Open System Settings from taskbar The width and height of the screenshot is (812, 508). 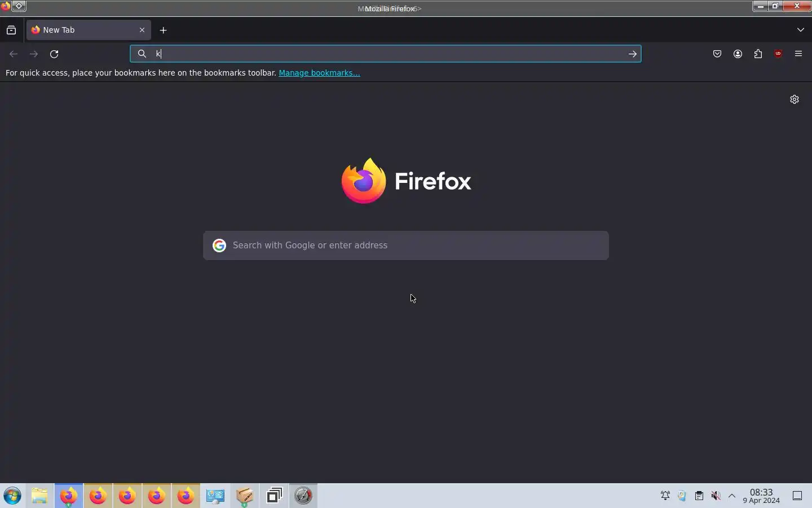216,497
